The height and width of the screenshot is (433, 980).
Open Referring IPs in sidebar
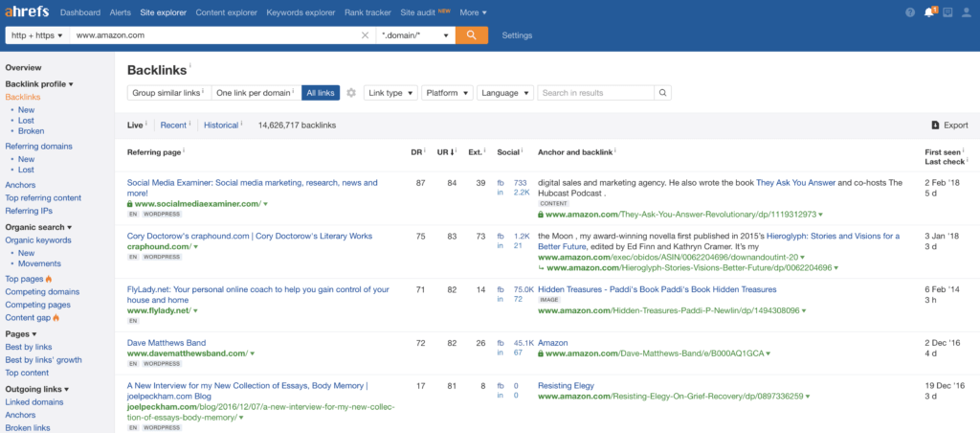click(x=29, y=212)
